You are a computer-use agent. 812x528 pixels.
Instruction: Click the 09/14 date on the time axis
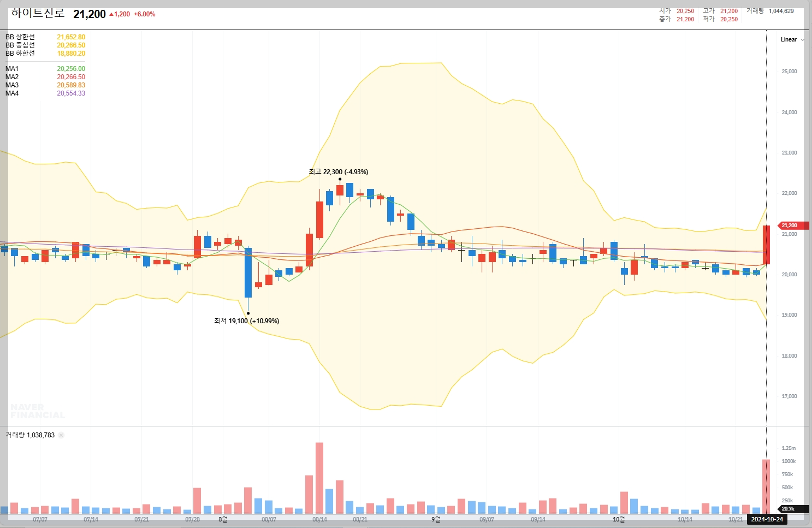point(538,519)
